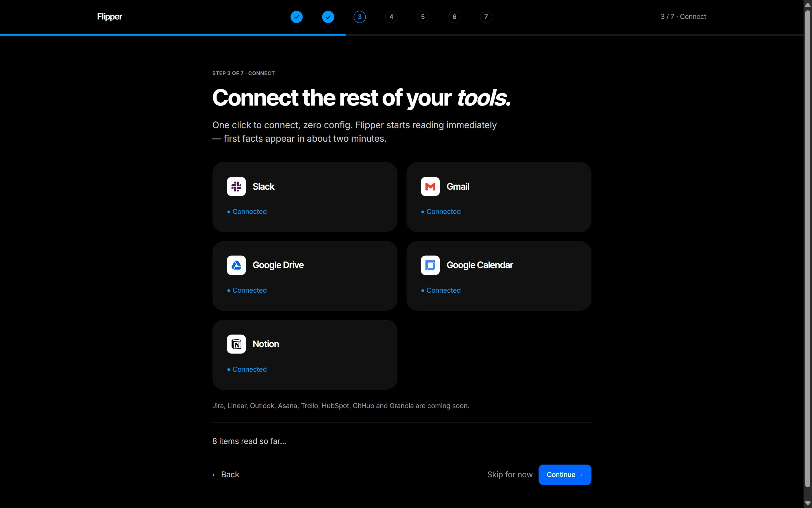Select the Google Drive card title
The image size is (812, 508).
pyautogui.click(x=278, y=265)
